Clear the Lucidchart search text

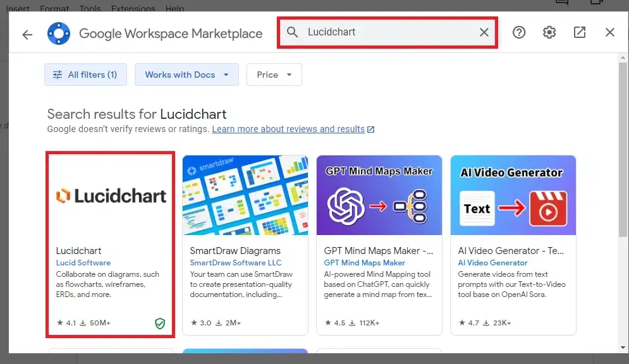[x=484, y=32]
